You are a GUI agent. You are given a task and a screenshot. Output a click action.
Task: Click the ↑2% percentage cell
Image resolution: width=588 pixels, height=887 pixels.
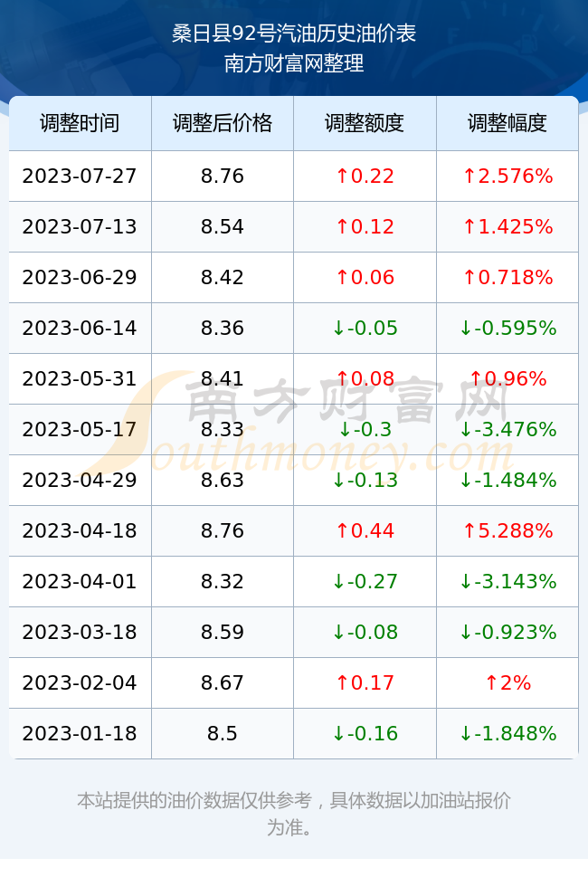pos(507,682)
